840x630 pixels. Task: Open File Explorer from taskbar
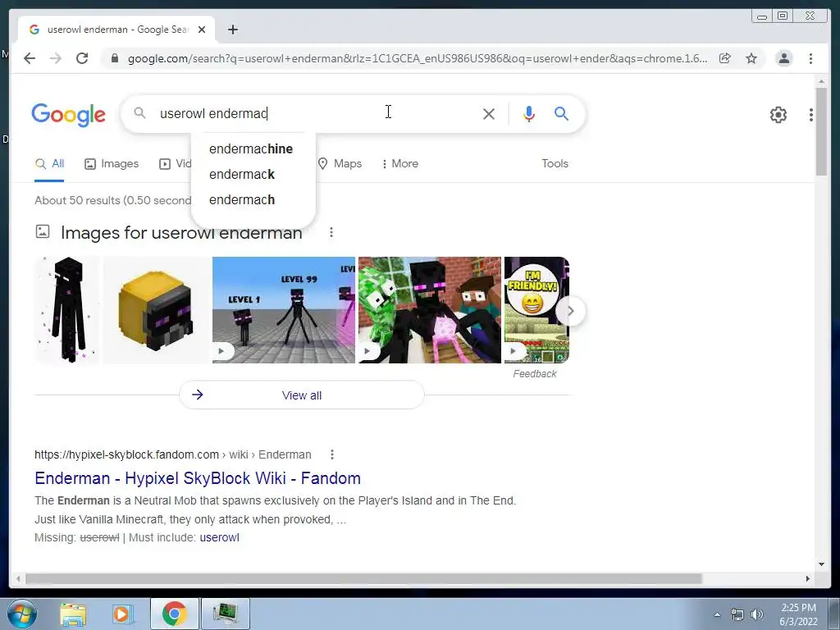click(73, 614)
